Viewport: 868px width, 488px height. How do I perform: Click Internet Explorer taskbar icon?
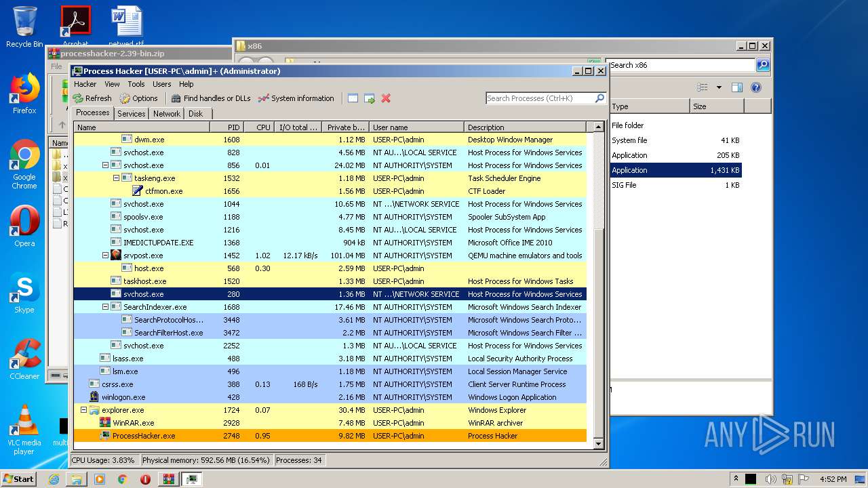(x=54, y=479)
